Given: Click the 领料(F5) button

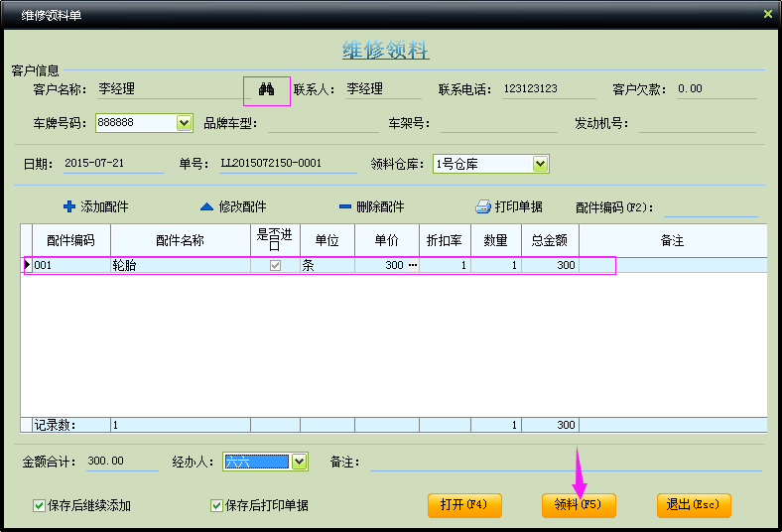Looking at the screenshot, I should pyautogui.click(x=579, y=505).
